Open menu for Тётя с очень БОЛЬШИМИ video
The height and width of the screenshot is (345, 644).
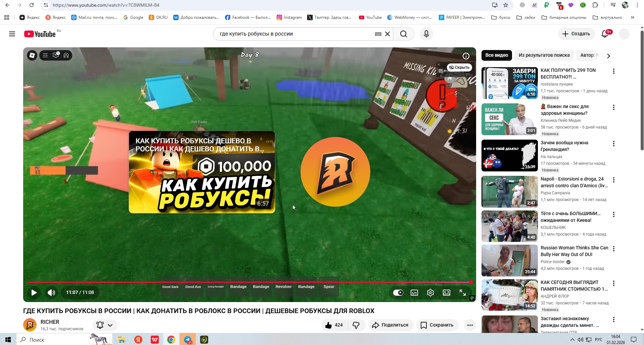click(x=614, y=214)
